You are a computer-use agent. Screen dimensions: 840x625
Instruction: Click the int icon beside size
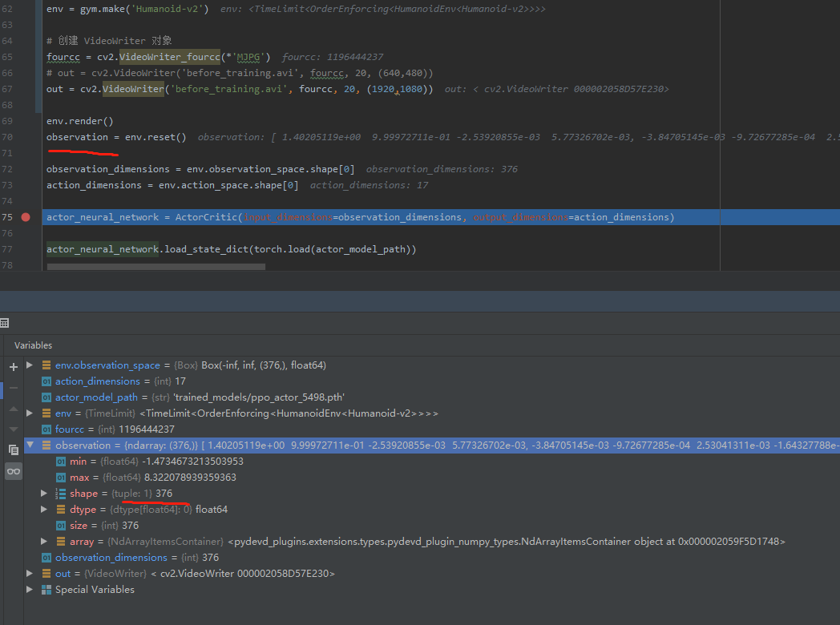click(x=61, y=526)
